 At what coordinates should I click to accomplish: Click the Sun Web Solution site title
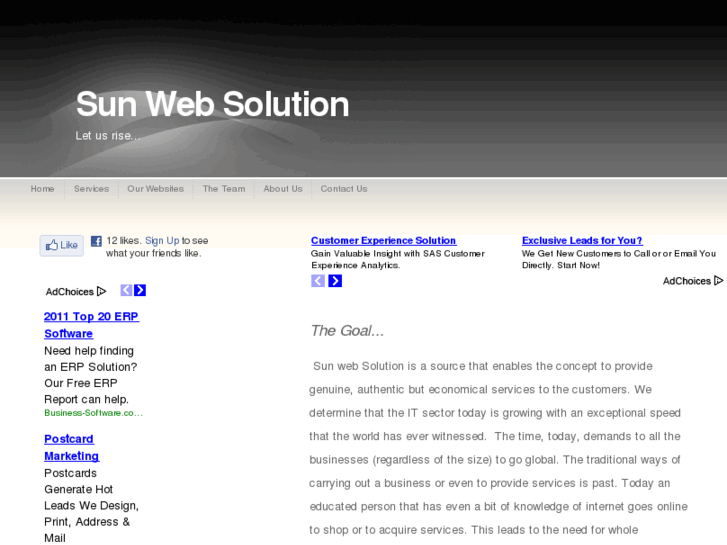(212, 104)
